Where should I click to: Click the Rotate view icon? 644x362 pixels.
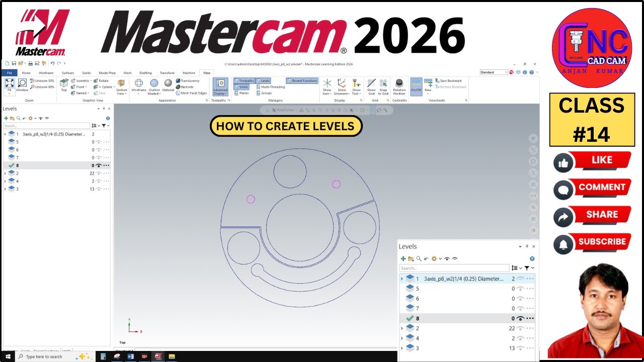tap(101, 80)
